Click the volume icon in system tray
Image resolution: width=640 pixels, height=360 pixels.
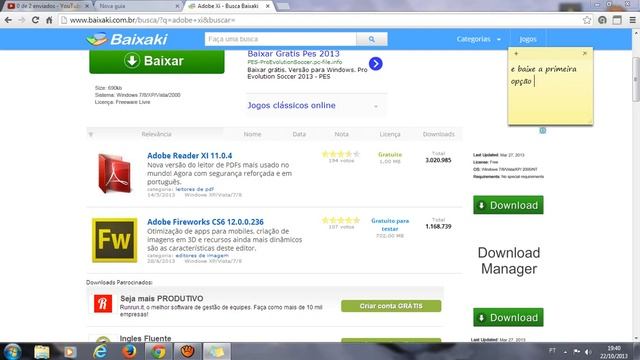(x=588, y=351)
